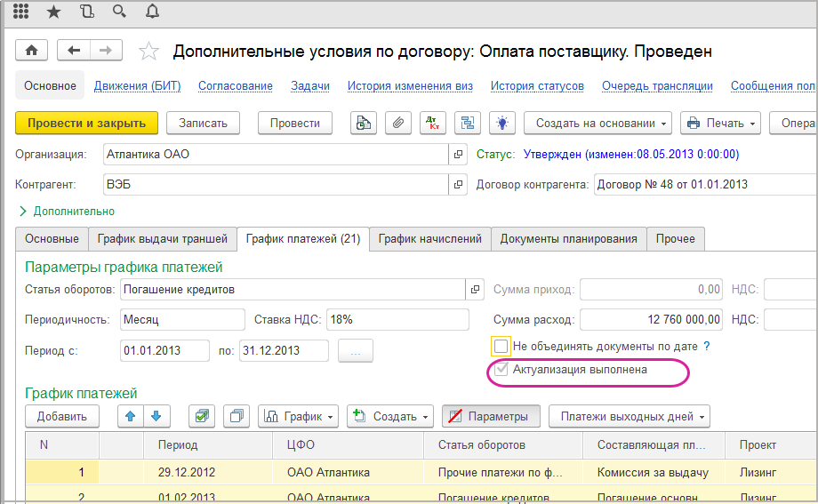Click the Периодичность field with 'Месяц'

(180, 319)
